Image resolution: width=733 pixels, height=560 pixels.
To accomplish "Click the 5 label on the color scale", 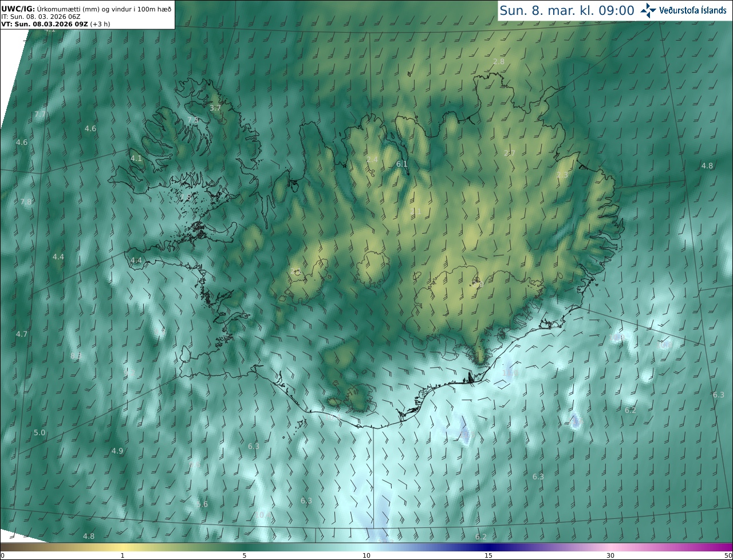I will 245,555.
